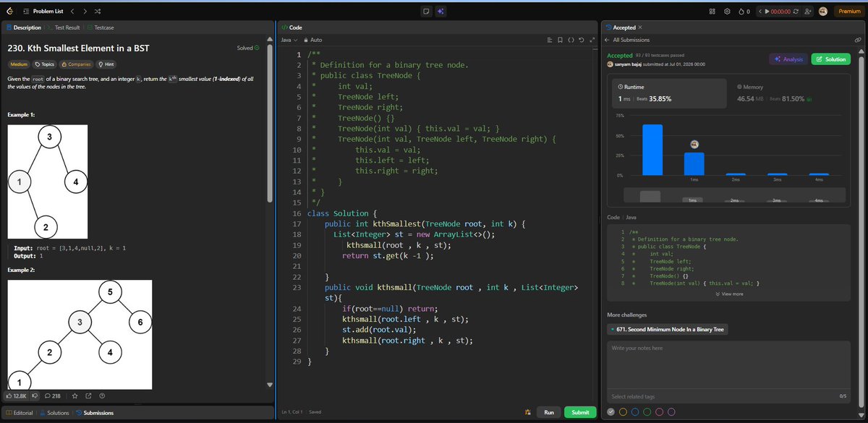
Task: Click the invite user icon
Action: pos(807,12)
